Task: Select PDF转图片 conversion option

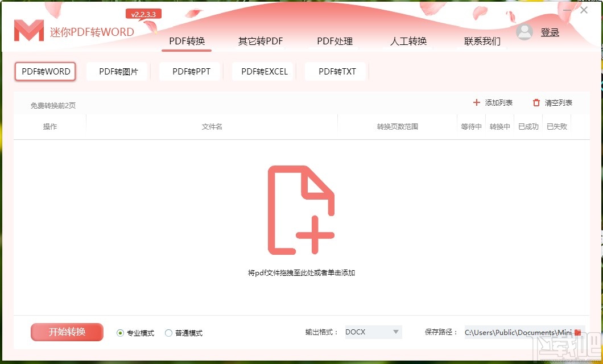Action: point(118,72)
